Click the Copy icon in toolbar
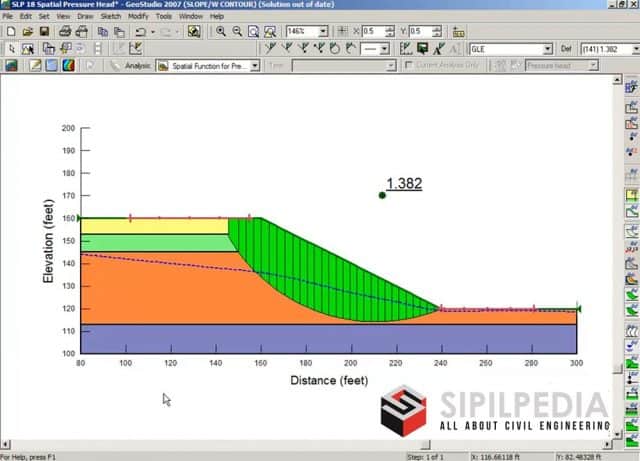The width and height of the screenshot is (640, 461). pyautogui.click(x=103, y=32)
